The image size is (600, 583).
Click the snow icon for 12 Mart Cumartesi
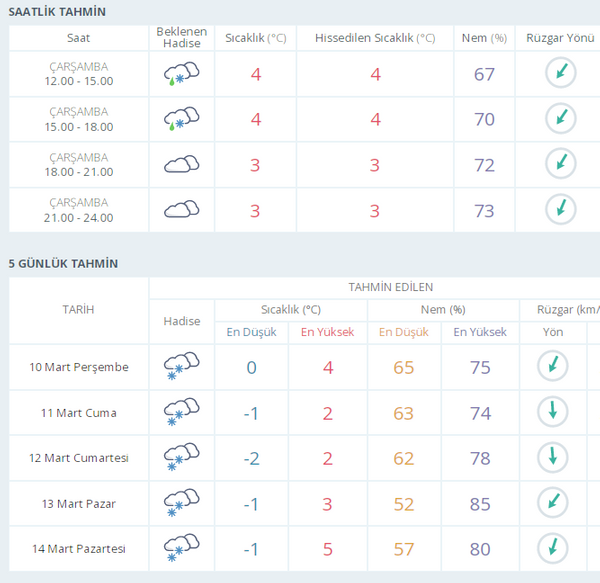coord(181,457)
